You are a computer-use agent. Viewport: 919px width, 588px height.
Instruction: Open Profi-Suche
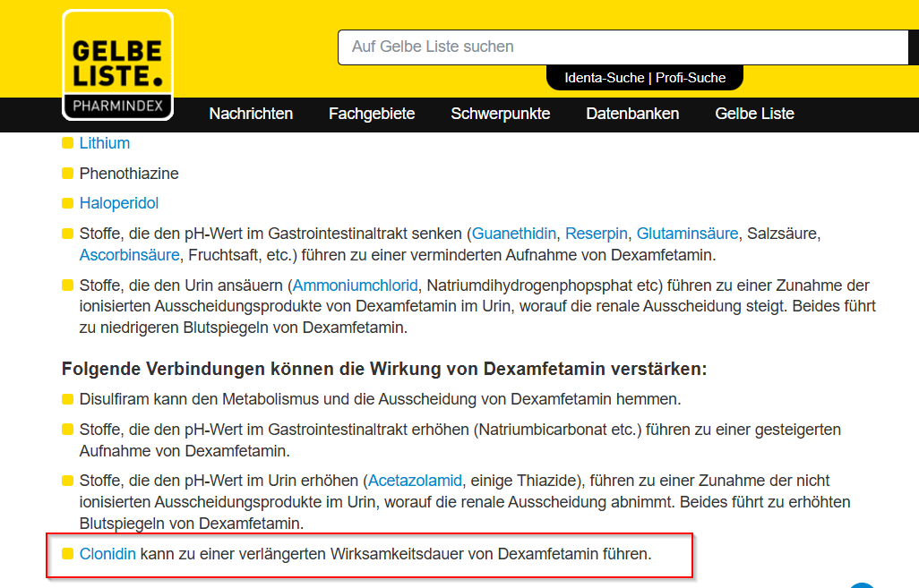tap(691, 78)
